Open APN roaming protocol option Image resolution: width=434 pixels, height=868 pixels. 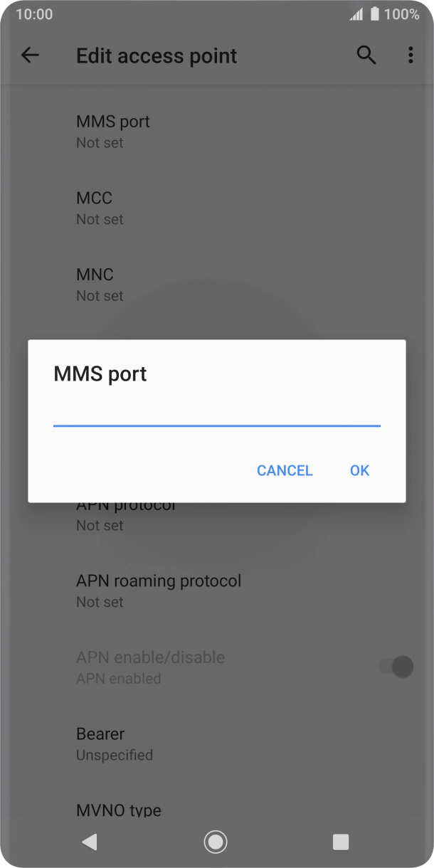(x=217, y=591)
